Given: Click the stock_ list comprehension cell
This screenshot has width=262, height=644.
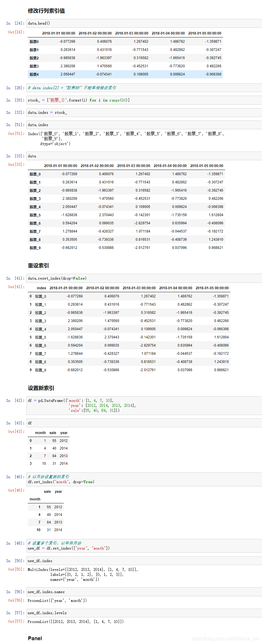Looking at the screenshot, I should tap(144, 100).
